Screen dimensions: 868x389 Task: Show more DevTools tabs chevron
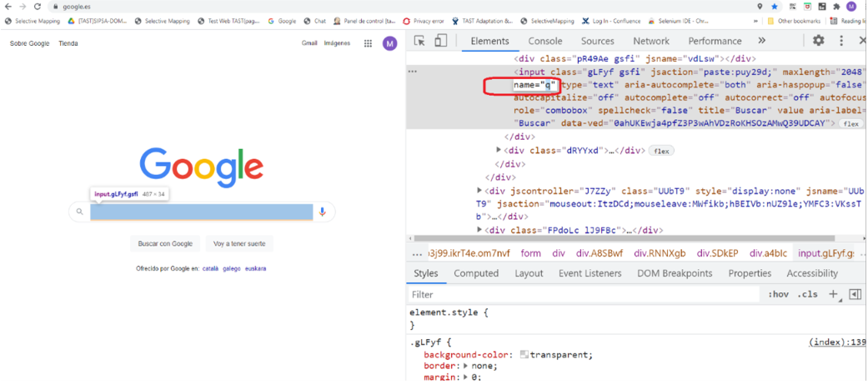pyautogui.click(x=761, y=41)
